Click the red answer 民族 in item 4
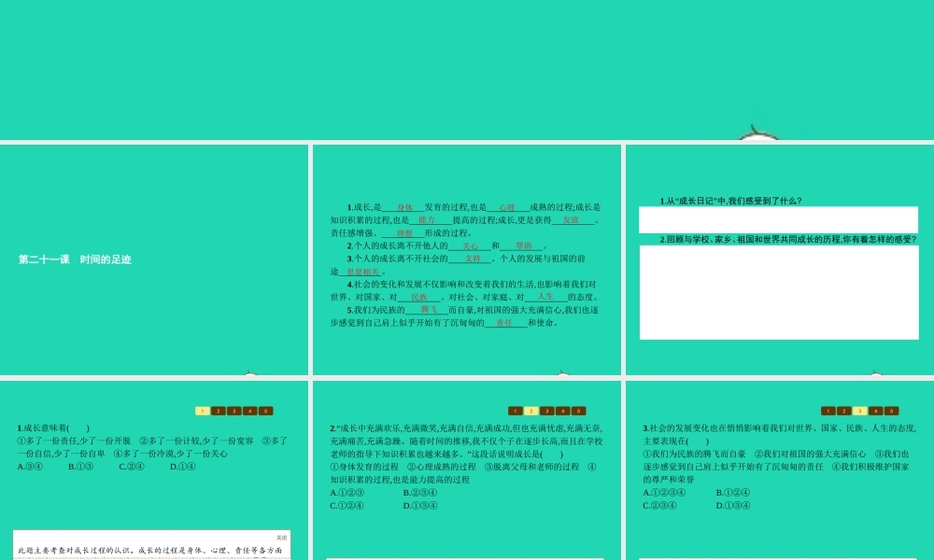This screenshot has width=934, height=560. click(419, 298)
